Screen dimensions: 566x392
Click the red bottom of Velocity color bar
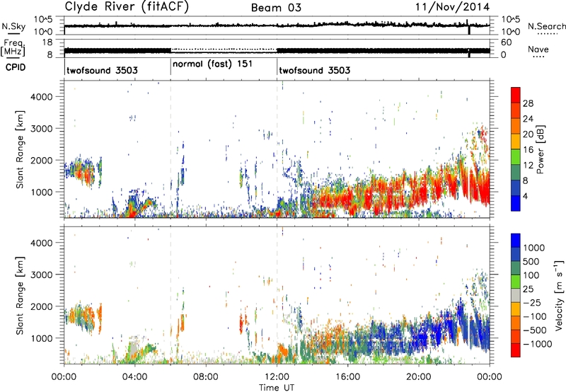[x=516, y=350]
